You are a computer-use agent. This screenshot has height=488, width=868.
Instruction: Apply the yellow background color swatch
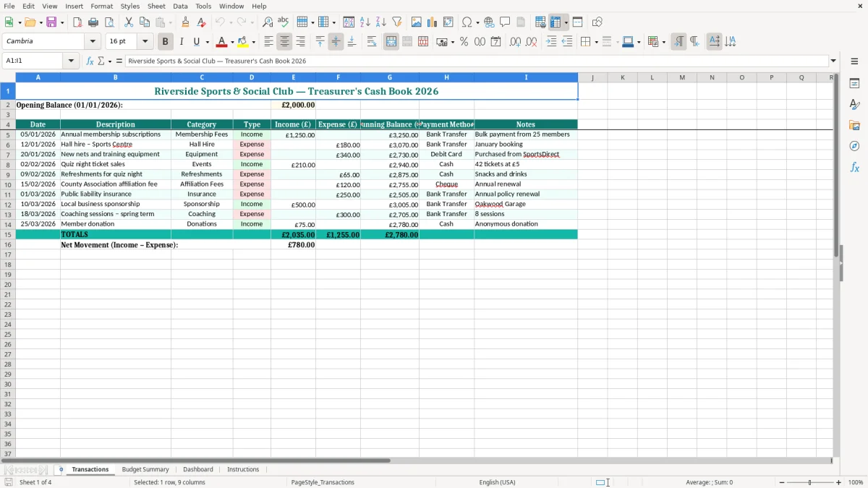tap(243, 42)
